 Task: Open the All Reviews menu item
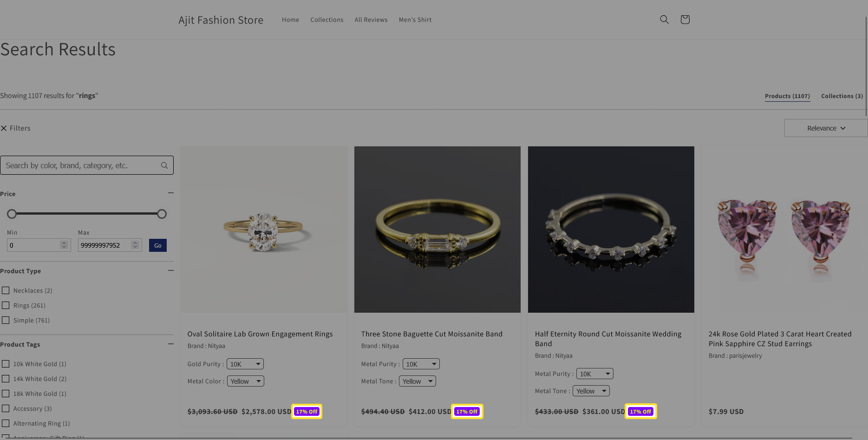point(371,20)
